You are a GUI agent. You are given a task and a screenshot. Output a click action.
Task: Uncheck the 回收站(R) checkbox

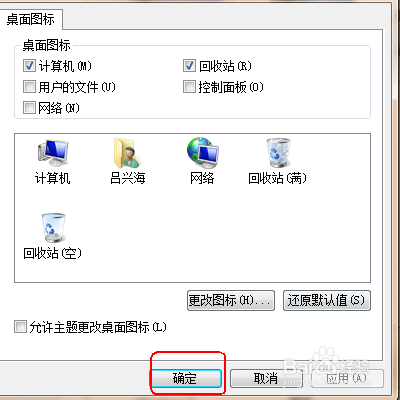click(x=189, y=66)
